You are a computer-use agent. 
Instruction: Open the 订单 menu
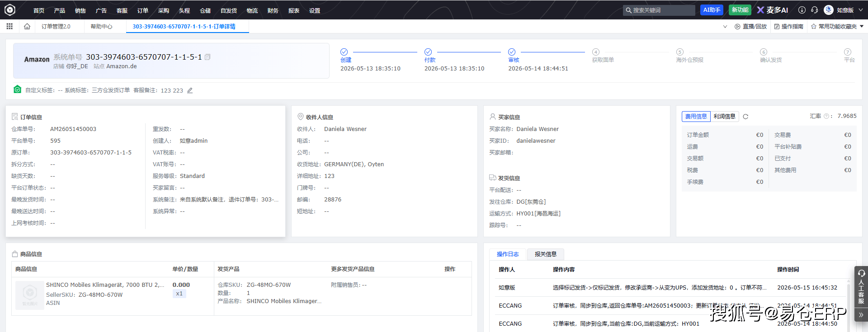pos(143,10)
